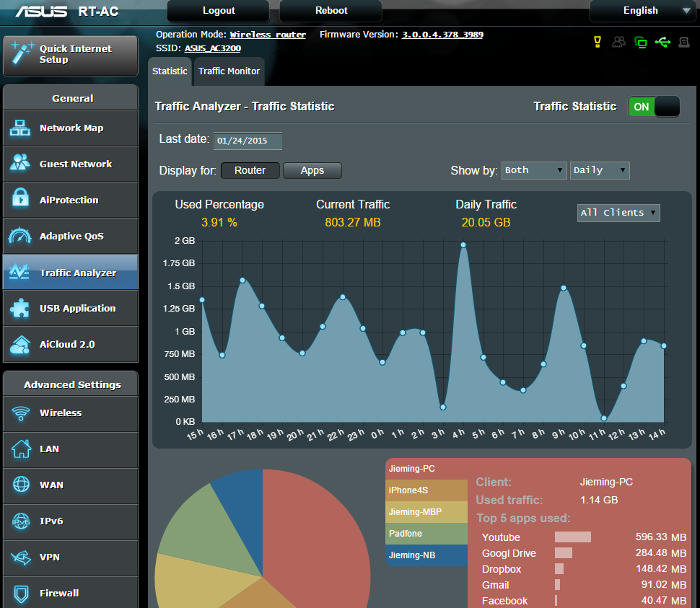Click the green USB status icon
Screen dimensions: 700x608
(663, 42)
